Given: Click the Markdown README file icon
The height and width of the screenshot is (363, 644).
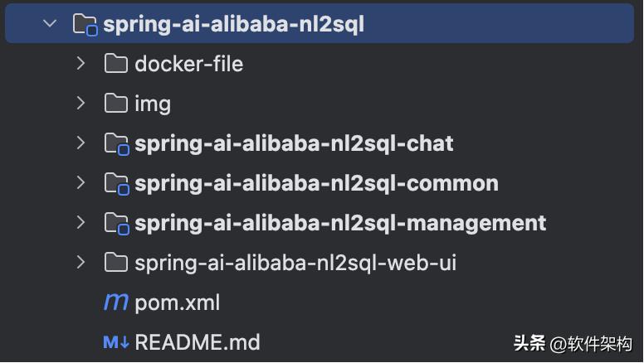Looking at the screenshot, I should coord(115,341).
